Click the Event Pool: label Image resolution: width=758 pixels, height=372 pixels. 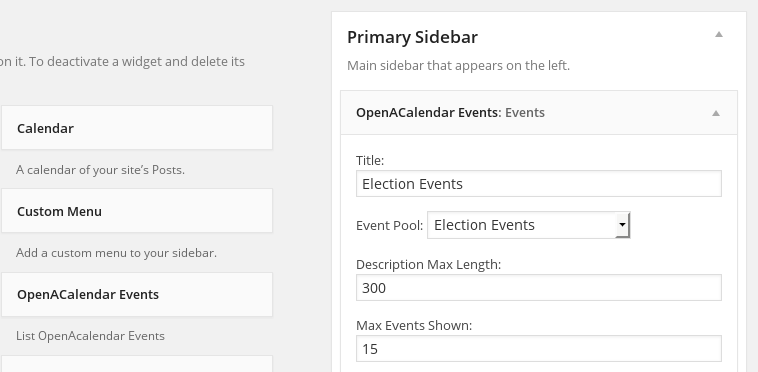tap(389, 226)
